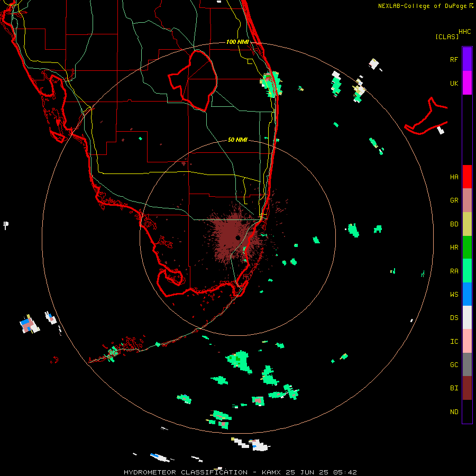Click the 'HR' legend label
Screen dimensions: 476x476
pyautogui.click(x=454, y=248)
